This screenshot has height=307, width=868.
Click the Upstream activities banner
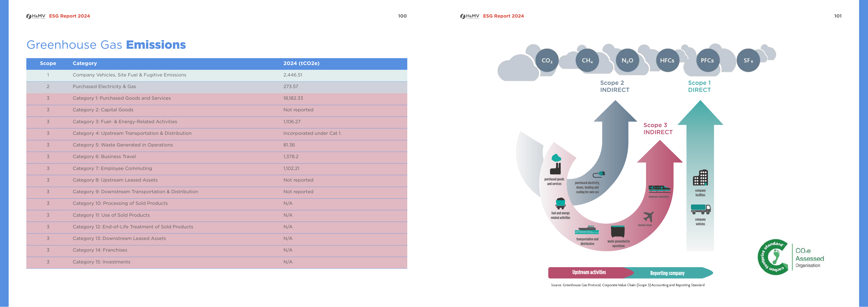(589, 272)
